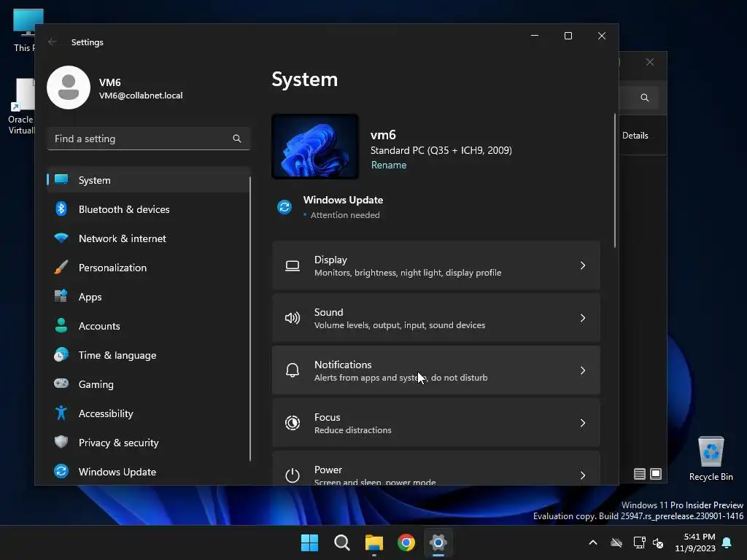The image size is (747, 560).
Task: Click the Personalization paintbrush icon
Action: click(x=61, y=267)
